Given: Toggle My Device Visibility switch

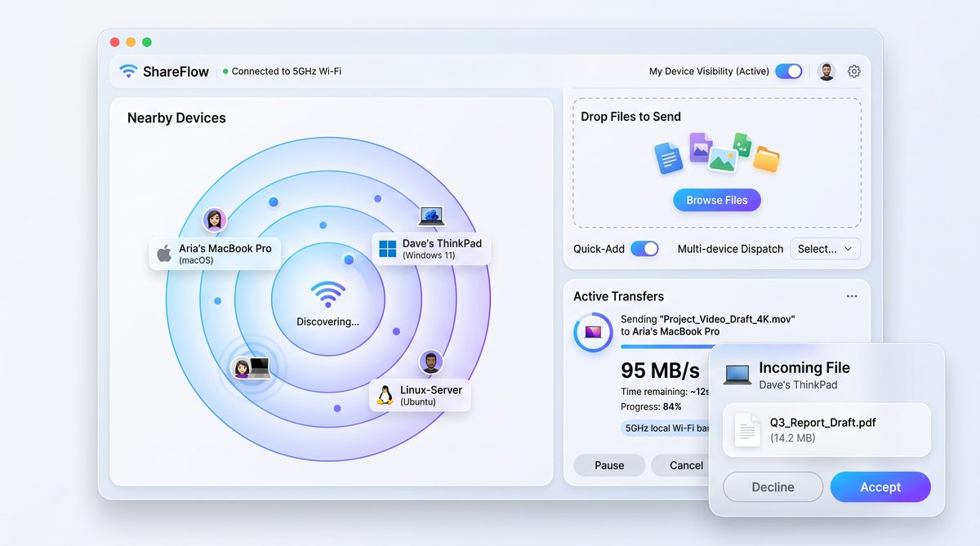Looking at the screenshot, I should (789, 71).
